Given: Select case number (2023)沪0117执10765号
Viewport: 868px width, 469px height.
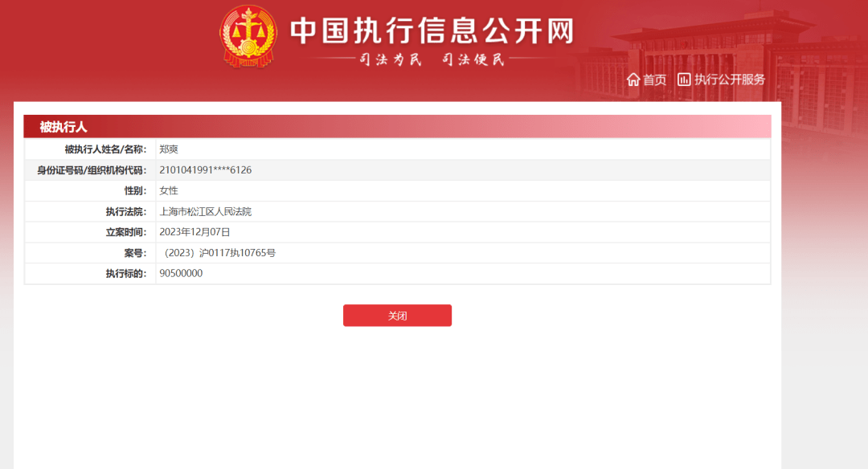Looking at the screenshot, I should click(218, 253).
